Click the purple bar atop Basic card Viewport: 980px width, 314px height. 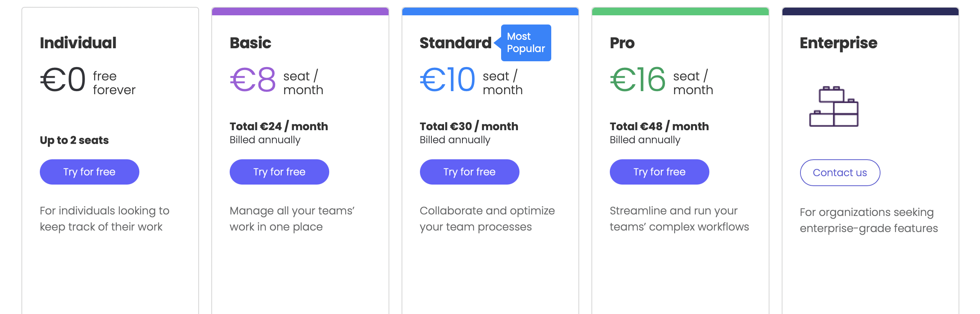click(x=300, y=11)
